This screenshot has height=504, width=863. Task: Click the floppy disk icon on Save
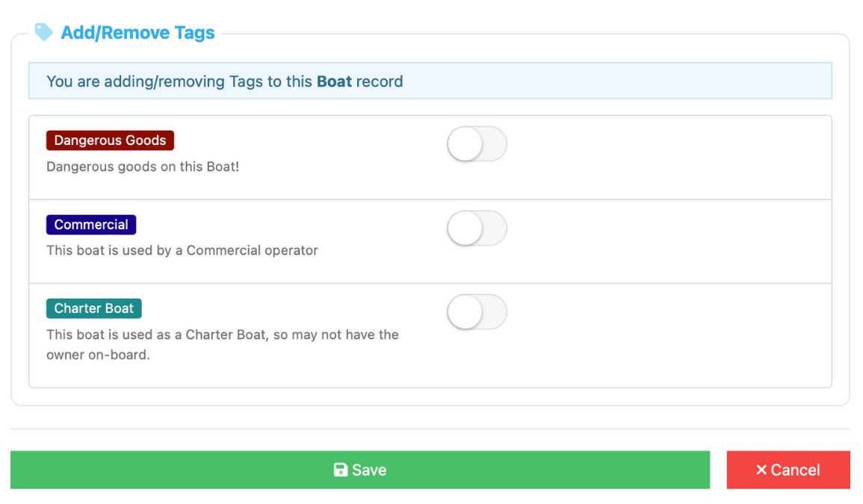tap(341, 470)
